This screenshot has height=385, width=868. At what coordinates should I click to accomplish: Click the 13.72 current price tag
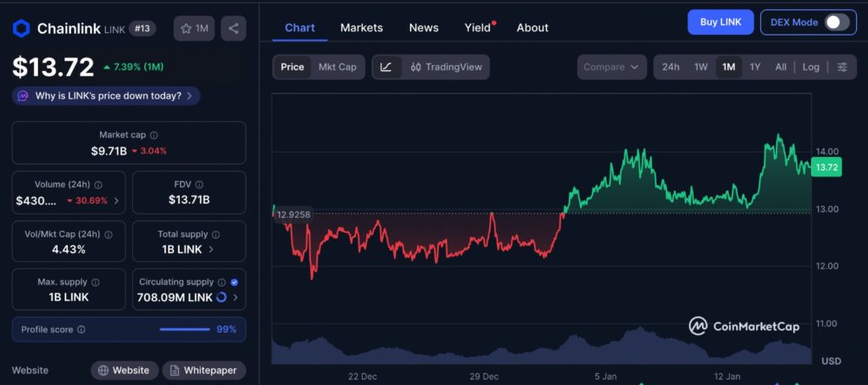point(826,167)
